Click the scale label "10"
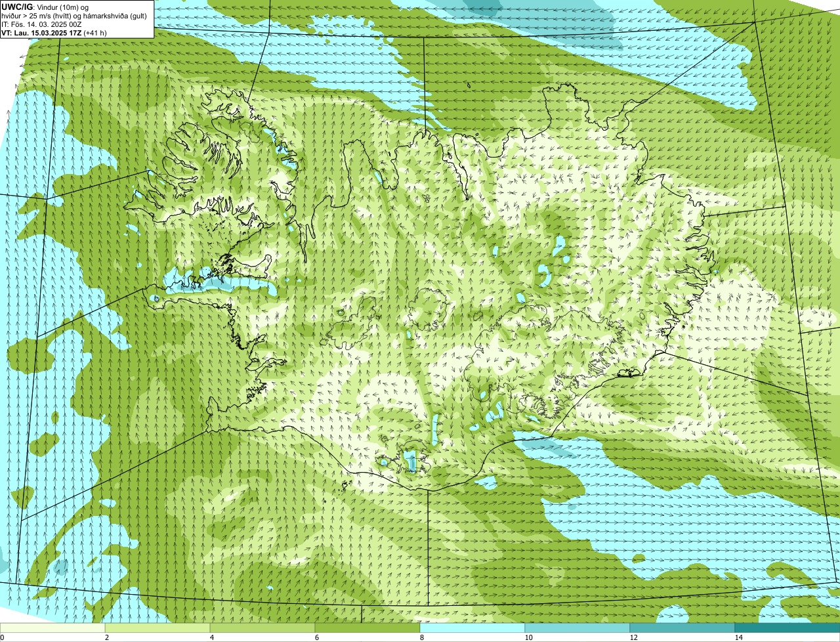This screenshot has width=840, height=642. tap(528, 637)
